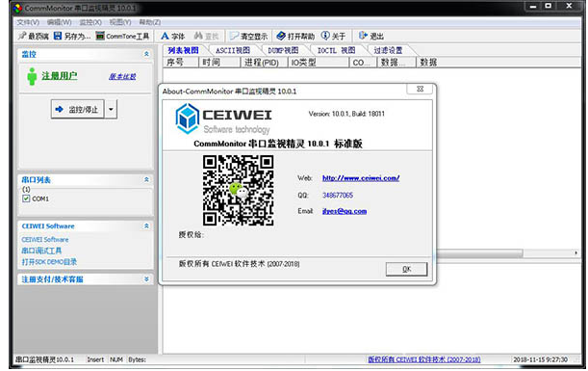Collapse the 串口列表 panel chevron

pyautogui.click(x=146, y=179)
